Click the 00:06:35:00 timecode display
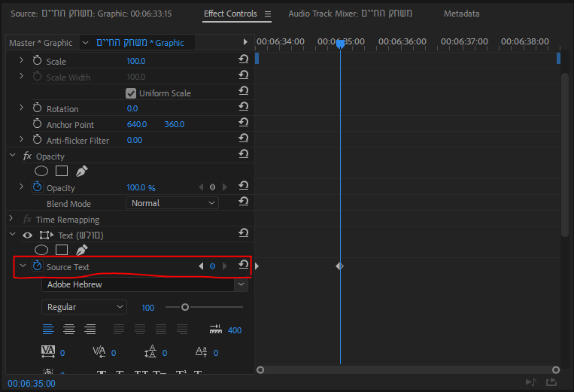 click(x=32, y=384)
